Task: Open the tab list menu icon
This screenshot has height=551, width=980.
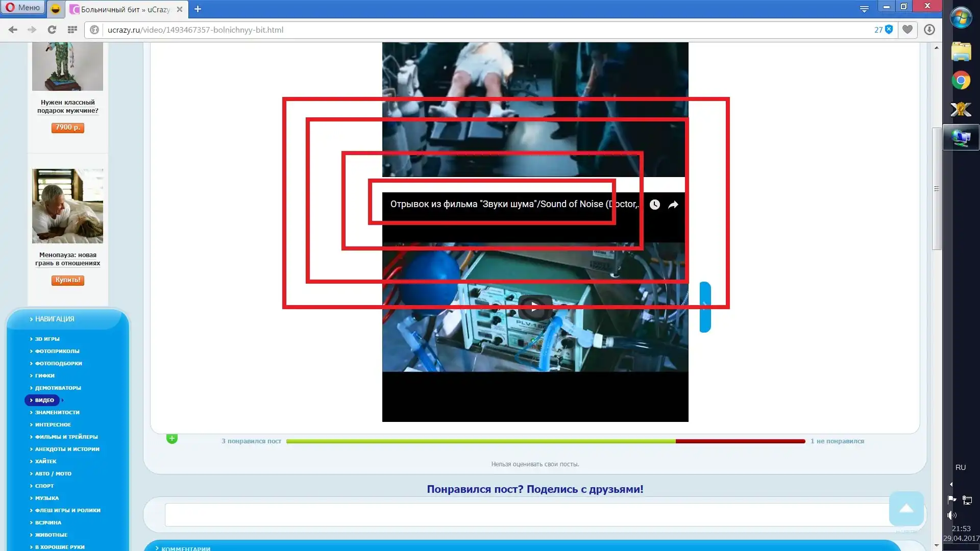Action: (x=864, y=9)
